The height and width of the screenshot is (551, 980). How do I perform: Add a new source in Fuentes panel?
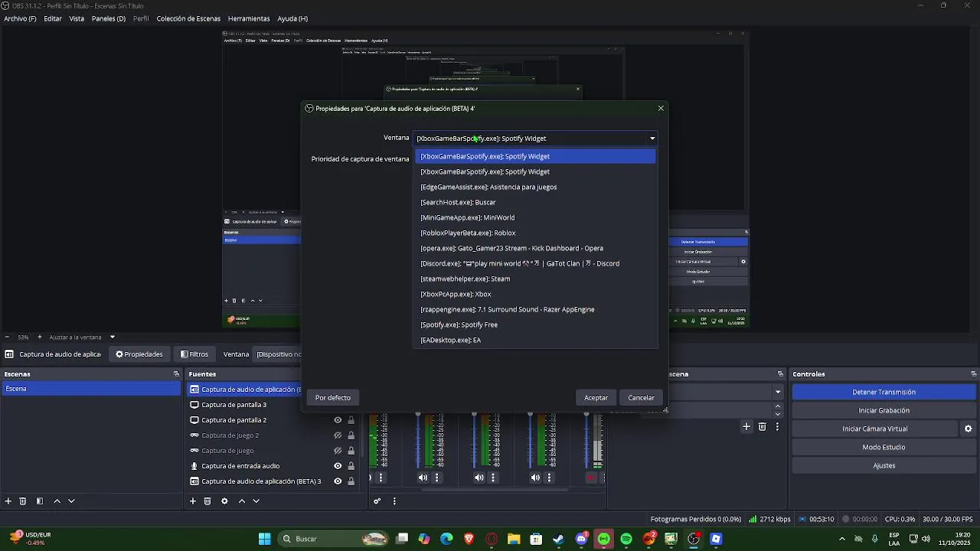(x=193, y=501)
